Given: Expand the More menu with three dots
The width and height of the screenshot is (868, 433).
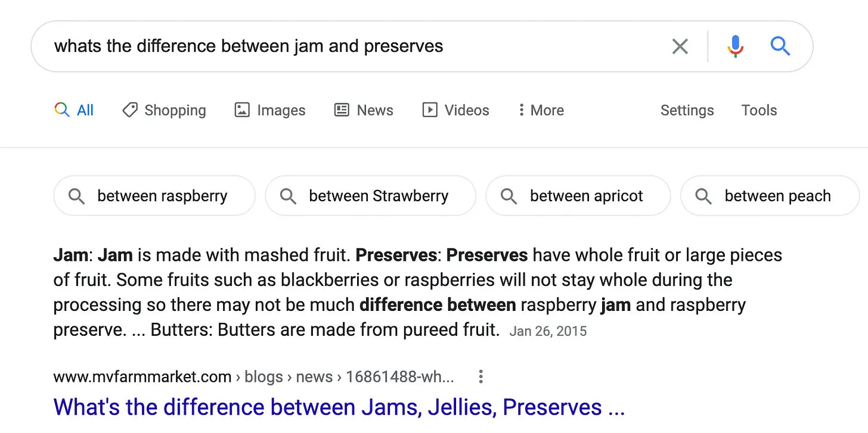Looking at the screenshot, I should pos(541,110).
